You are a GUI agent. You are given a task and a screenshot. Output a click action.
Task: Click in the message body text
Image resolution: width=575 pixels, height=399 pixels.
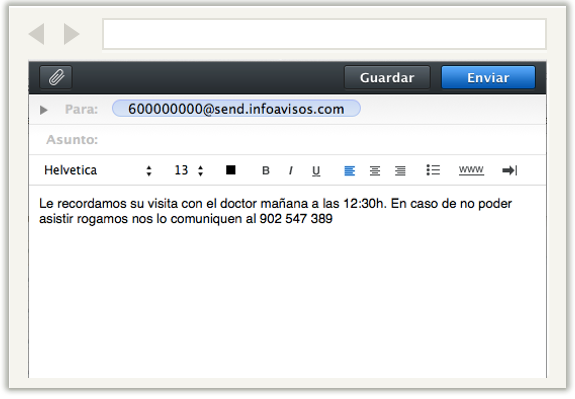[275, 211]
